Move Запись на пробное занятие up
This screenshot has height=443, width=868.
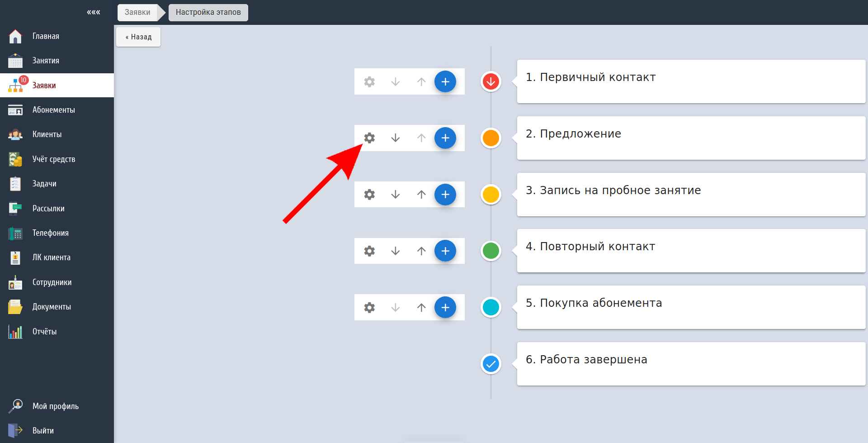(x=421, y=195)
